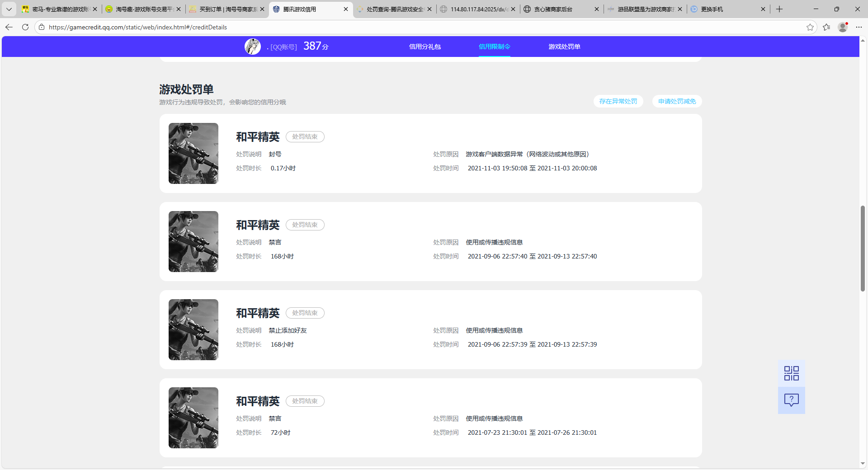Expand the tab list dropdown arrow
This screenshot has height=470, width=868.
pos(9,9)
